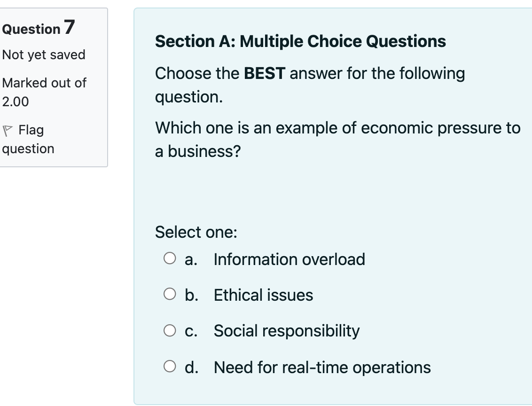The image size is (532, 406).
Task: Choose the Information overload answer
Action: click(289, 259)
